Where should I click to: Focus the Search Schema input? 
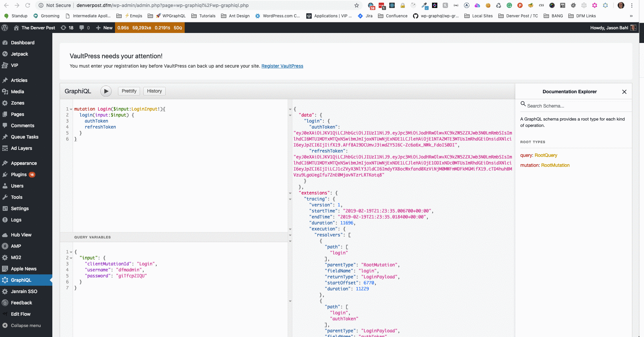(x=578, y=106)
